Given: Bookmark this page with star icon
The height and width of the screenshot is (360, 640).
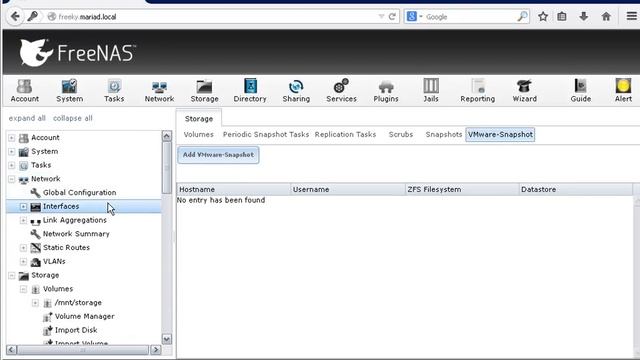Looking at the screenshot, I should click(x=543, y=16).
